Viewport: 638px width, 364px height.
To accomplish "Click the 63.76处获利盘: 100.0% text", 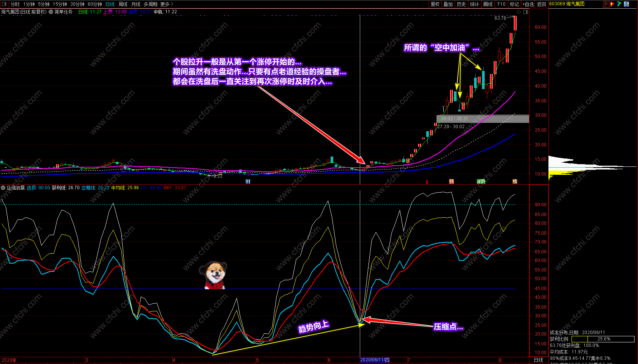I will [x=574, y=345].
